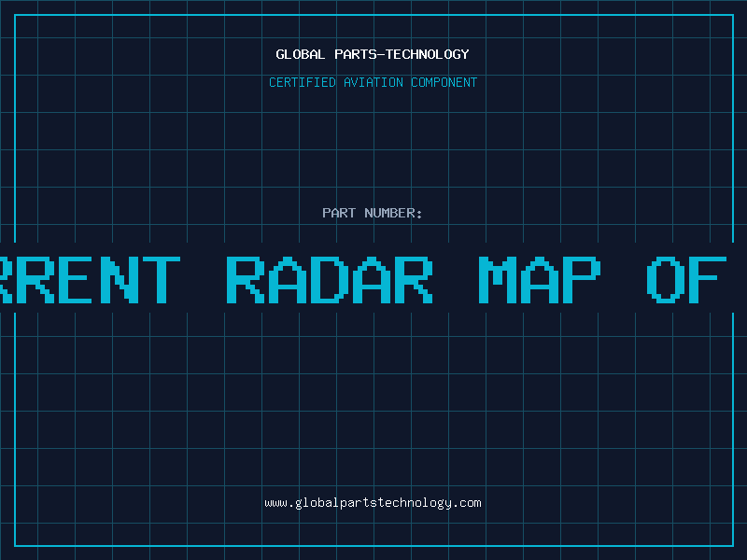
Task: Open the www.globalpartstechnology.com link
Action: click(373, 502)
